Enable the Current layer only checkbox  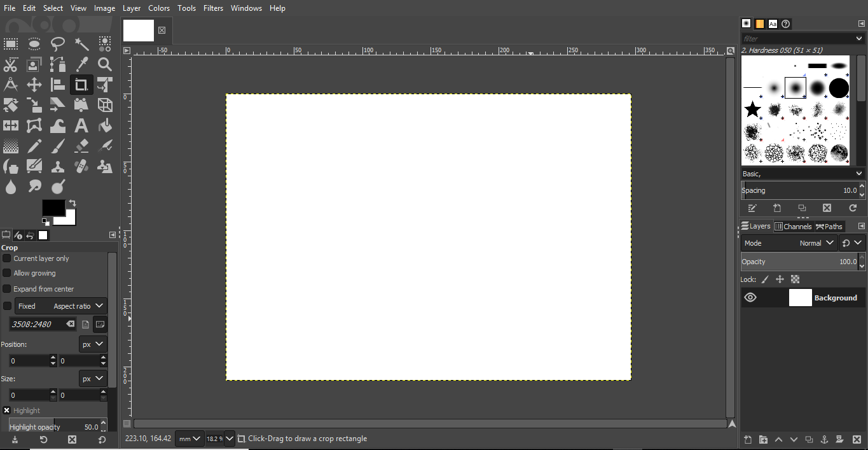pyautogui.click(x=7, y=258)
